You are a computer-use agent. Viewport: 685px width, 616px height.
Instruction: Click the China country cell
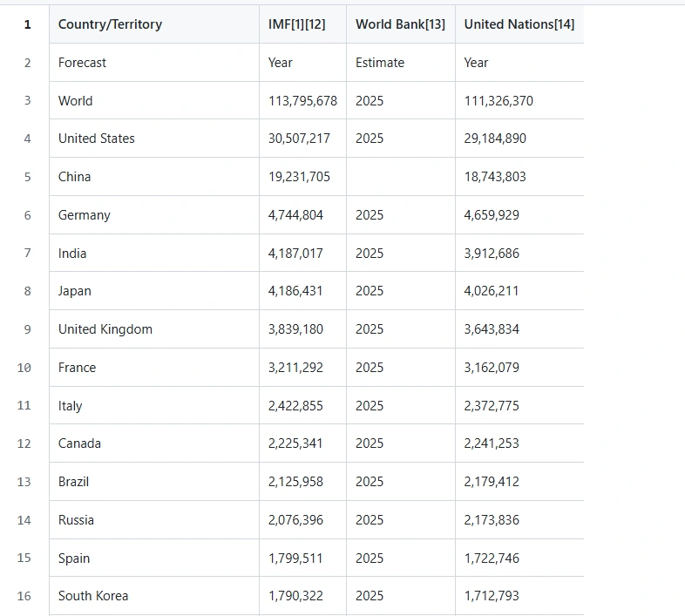coord(75,177)
